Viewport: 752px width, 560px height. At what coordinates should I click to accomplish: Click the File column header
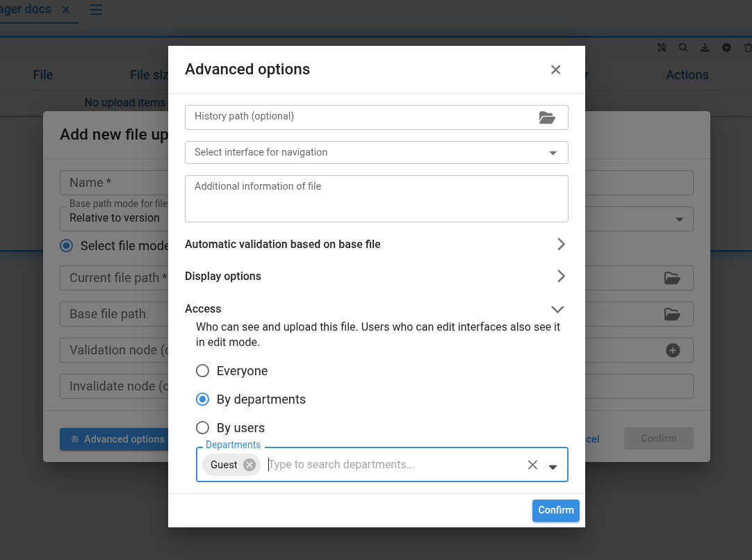click(x=43, y=75)
